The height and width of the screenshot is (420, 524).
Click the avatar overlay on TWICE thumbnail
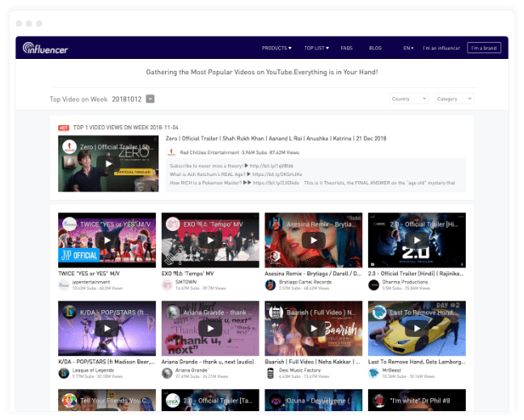[x=70, y=224]
